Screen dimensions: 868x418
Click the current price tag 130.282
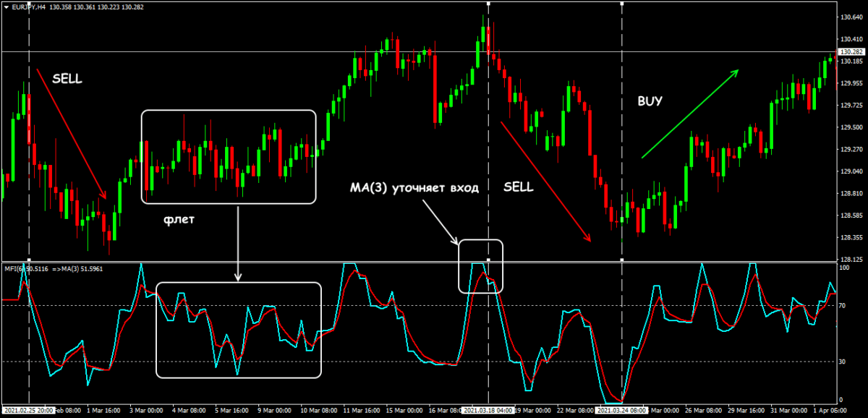point(850,52)
